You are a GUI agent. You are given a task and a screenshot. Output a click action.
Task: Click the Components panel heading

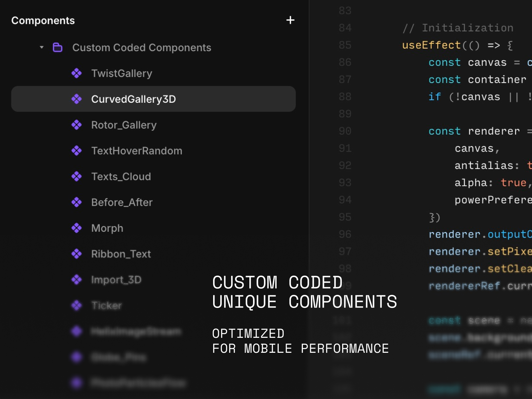[43, 21]
